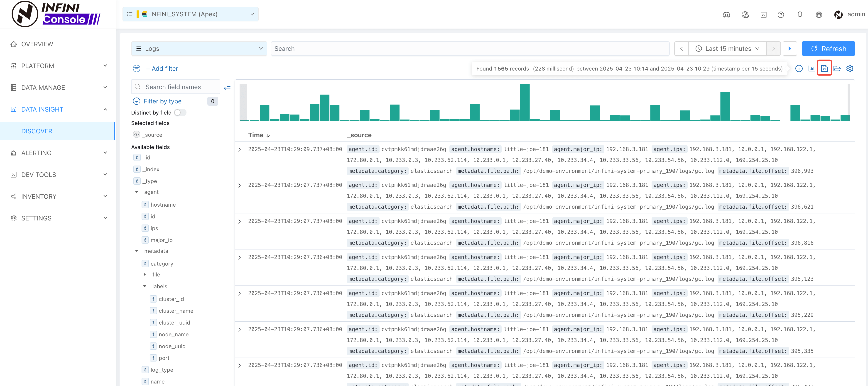Toggle the histogram chart icon

pyautogui.click(x=811, y=68)
